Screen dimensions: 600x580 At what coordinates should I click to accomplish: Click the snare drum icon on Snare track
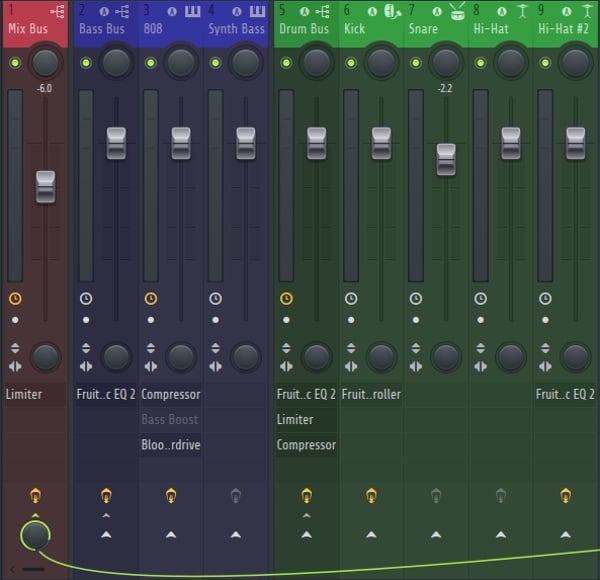point(458,11)
